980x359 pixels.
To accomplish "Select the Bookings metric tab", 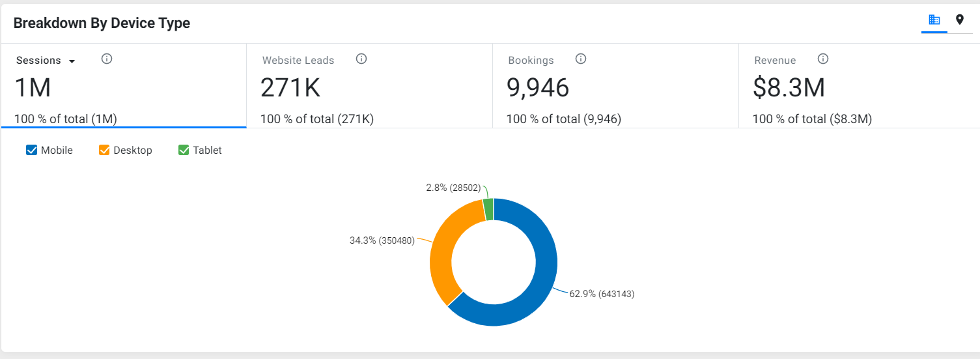I will 616,86.
